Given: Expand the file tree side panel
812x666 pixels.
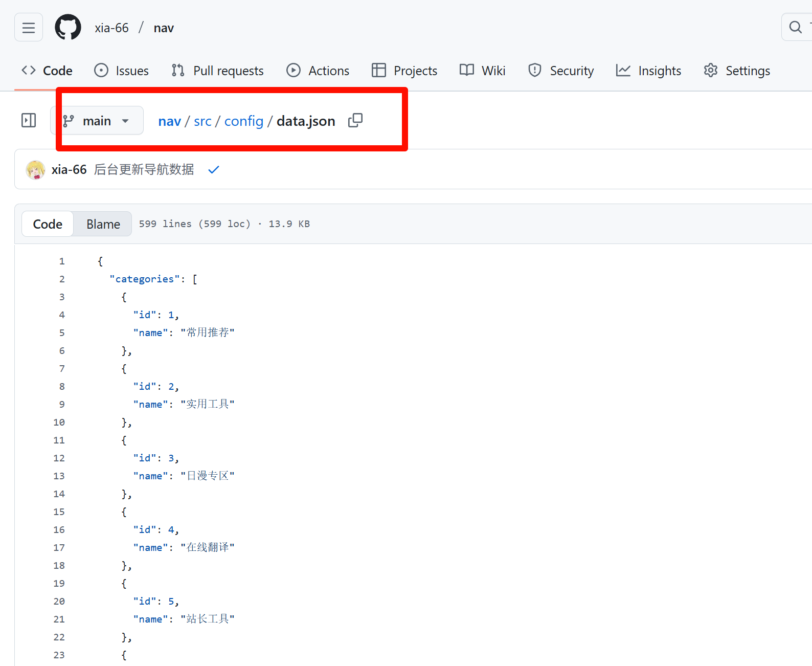Looking at the screenshot, I should [x=29, y=121].
